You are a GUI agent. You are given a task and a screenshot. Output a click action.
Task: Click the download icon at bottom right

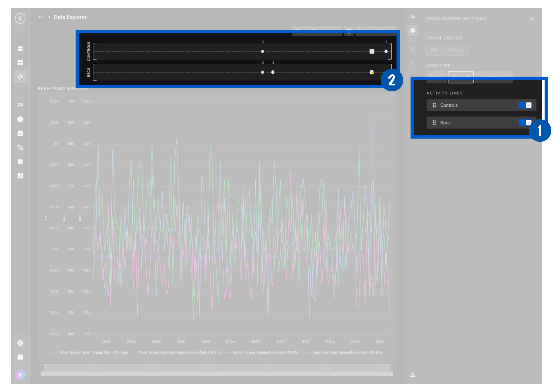pyautogui.click(x=413, y=374)
